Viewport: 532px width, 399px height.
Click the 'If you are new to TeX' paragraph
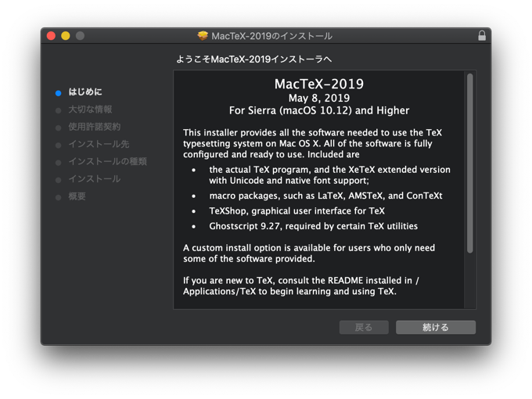(x=301, y=286)
